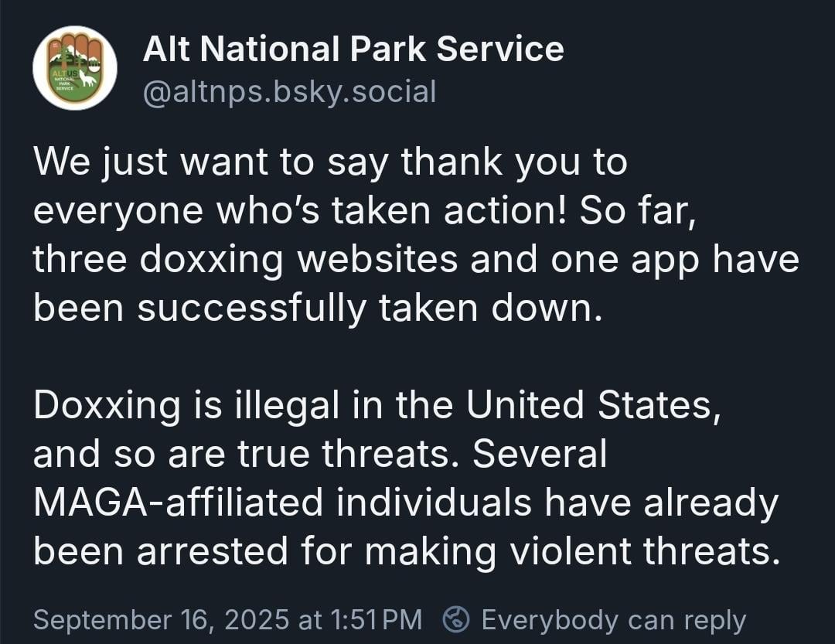Click the Alt National Park Service display name

(x=353, y=49)
